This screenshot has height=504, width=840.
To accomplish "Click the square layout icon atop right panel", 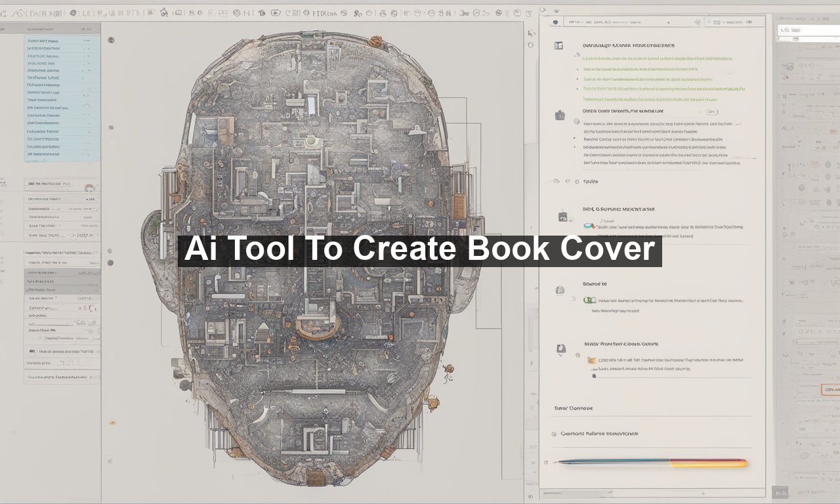I will point(559,45).
